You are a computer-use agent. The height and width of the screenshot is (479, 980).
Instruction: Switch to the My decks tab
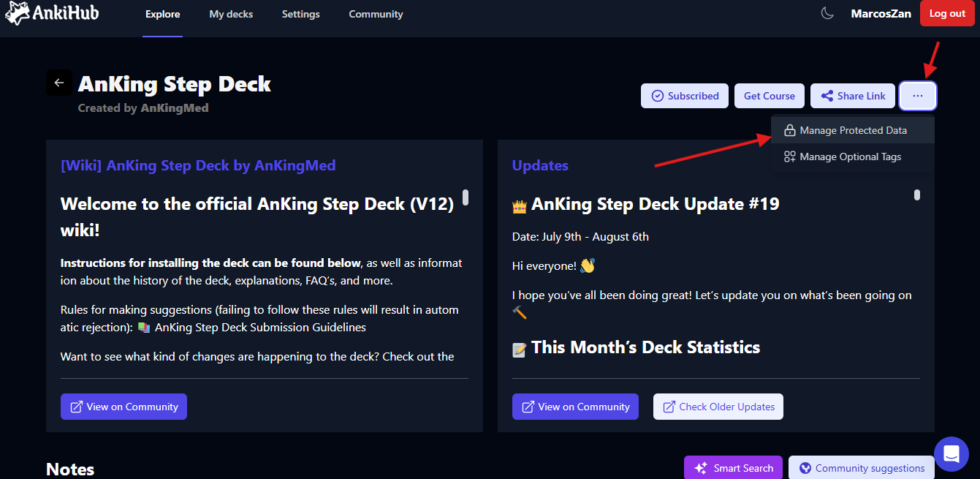tap(231, 14)
